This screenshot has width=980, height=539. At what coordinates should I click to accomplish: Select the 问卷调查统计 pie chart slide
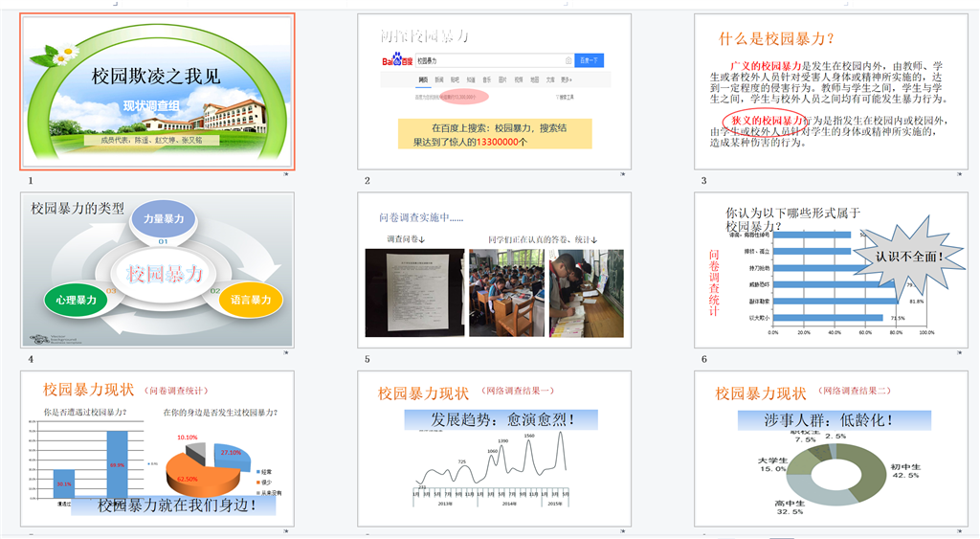pyautogui.click(x=158, y=448)
